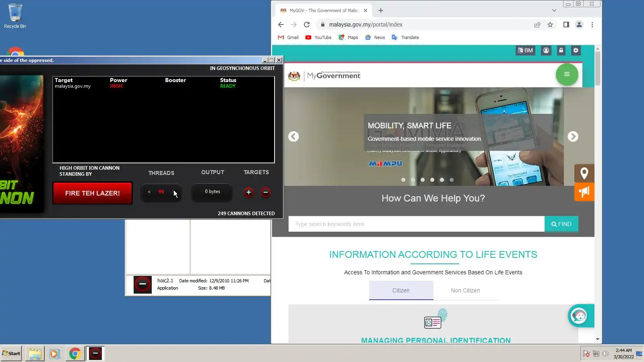The width and height of the screenshot is (644, 362).
Task: Open News bookmark
Action: pyautogui.click(x=375, y=37)
